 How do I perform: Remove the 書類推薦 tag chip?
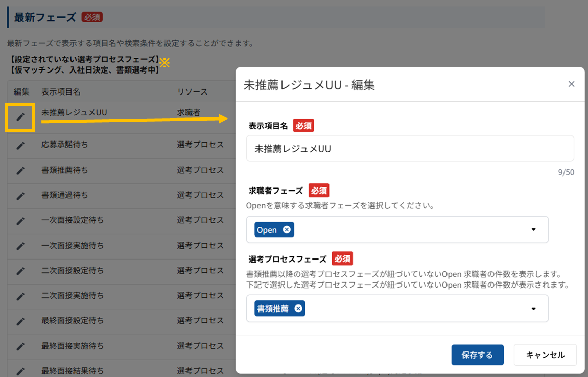[298, 309]
